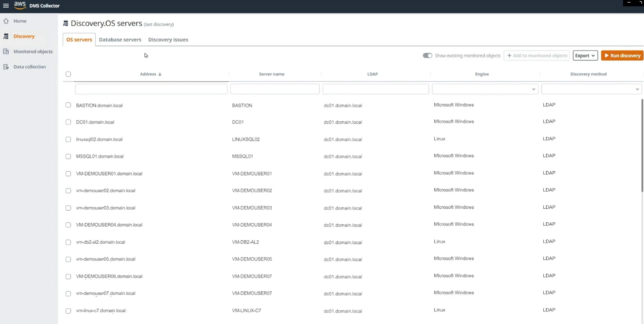Click the Linux engine cell for VM-LINUX-C7
Image resolution: width=644 pixels, height=324 pixels.
(x=440, y=310)
